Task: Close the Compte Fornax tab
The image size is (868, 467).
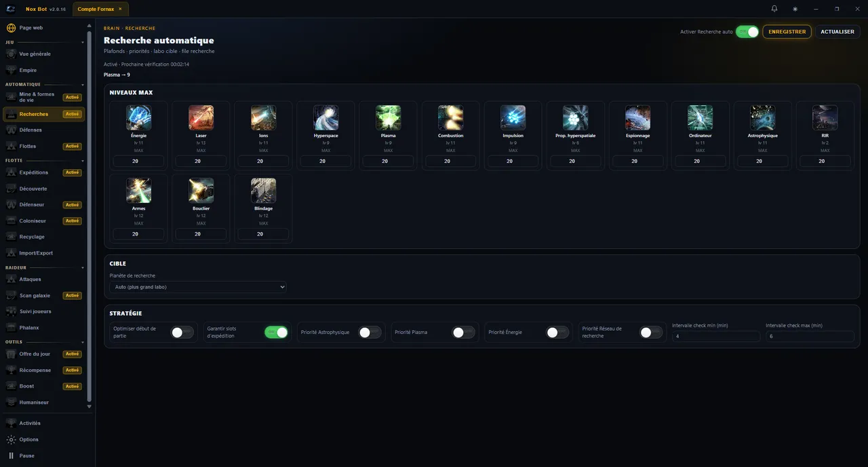Action: pyautogui.click(x=120, y=9)
